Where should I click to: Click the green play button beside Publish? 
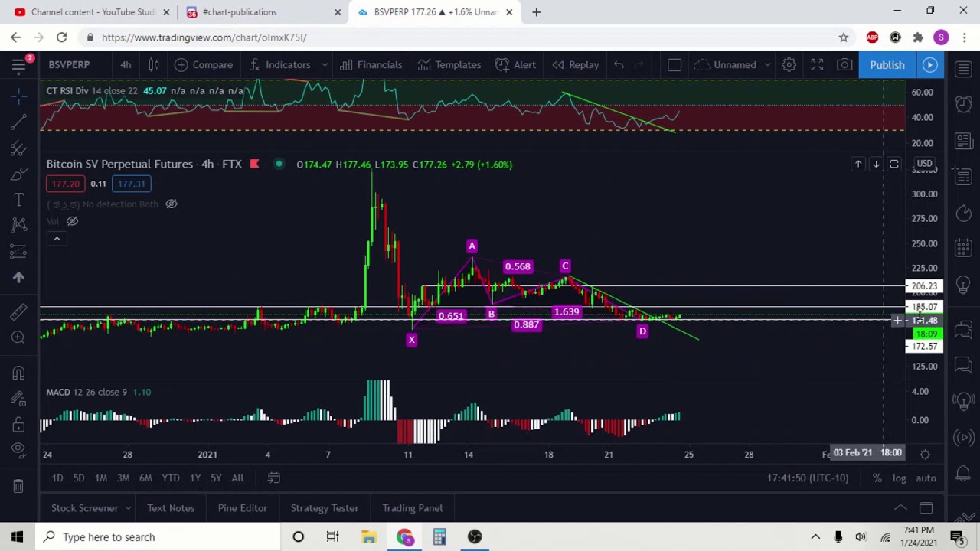point(930,65)
